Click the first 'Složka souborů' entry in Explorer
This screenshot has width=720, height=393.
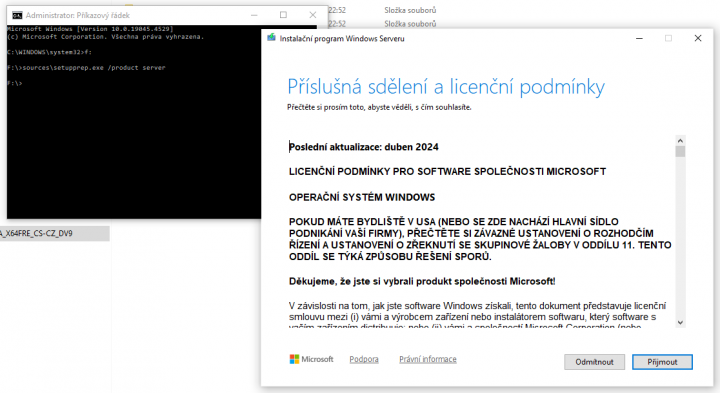tap(410, 10)
